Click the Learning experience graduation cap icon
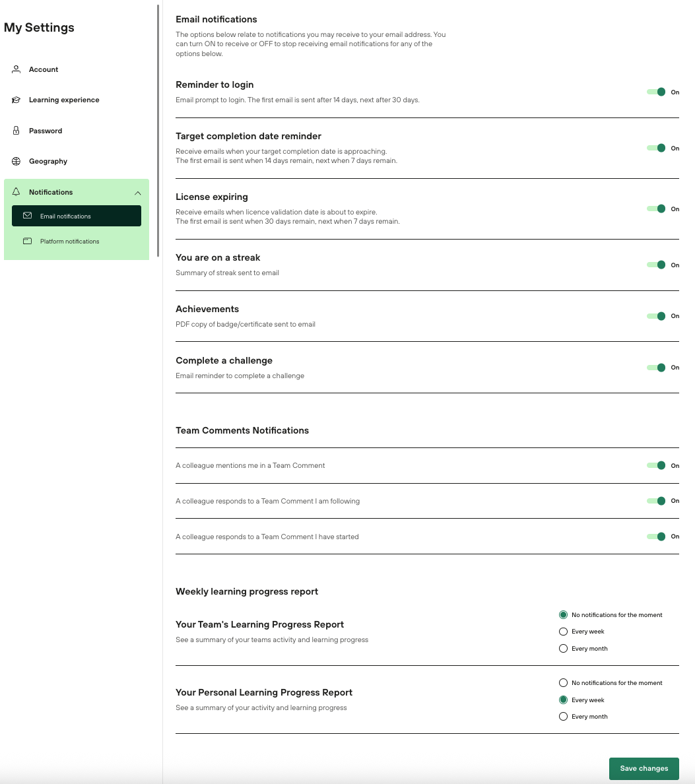This screenshot has width=695, height=784. [x=17, y=100]
